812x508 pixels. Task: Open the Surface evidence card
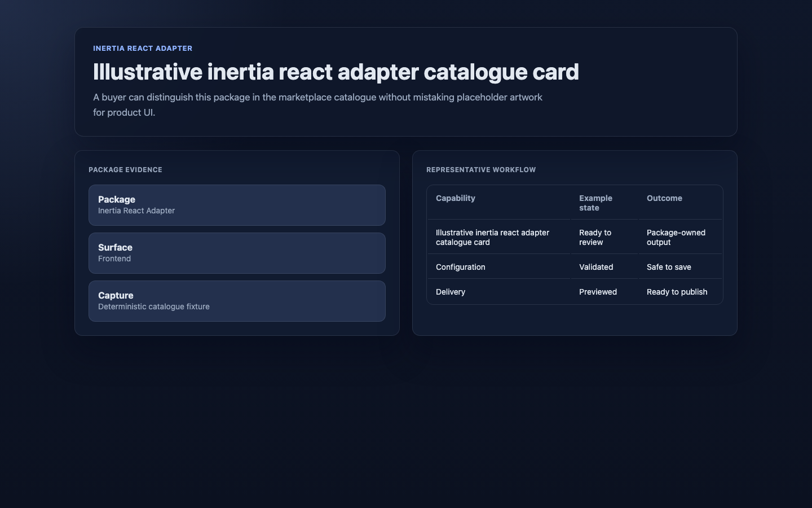[x=237, y=253]
